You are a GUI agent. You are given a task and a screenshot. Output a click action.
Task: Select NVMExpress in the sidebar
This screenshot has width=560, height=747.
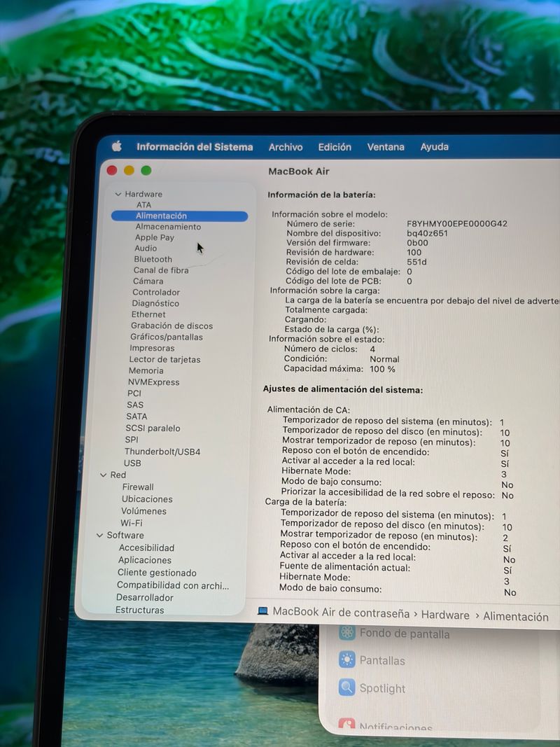coord(154,382)
